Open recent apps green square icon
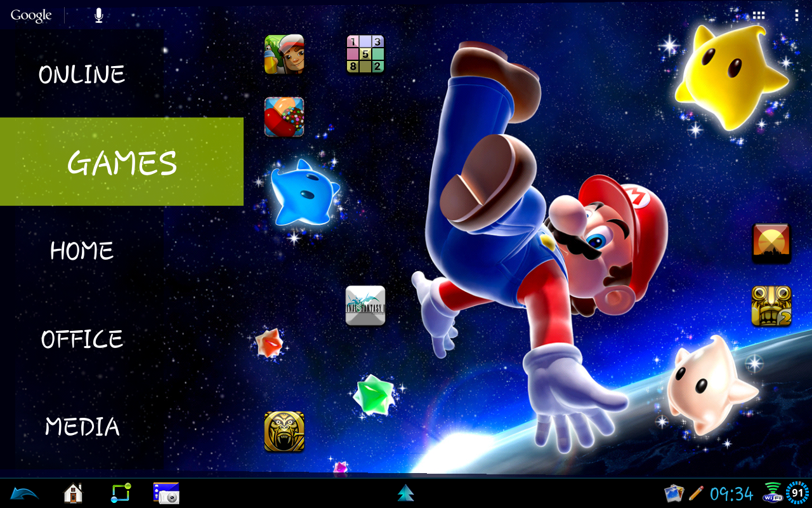The width and height of the screenshot is (812, 508). (121, 493)
